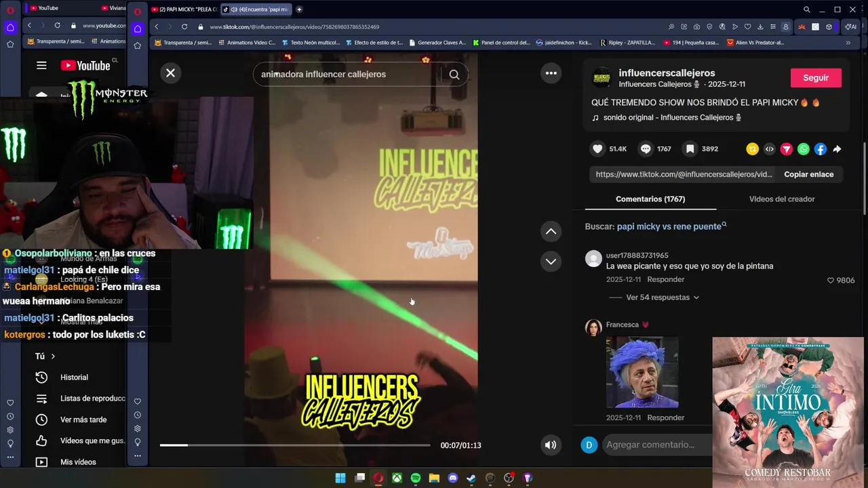Open the Opera snapshot camera icon
868x488 pixels.
point(696,27)
